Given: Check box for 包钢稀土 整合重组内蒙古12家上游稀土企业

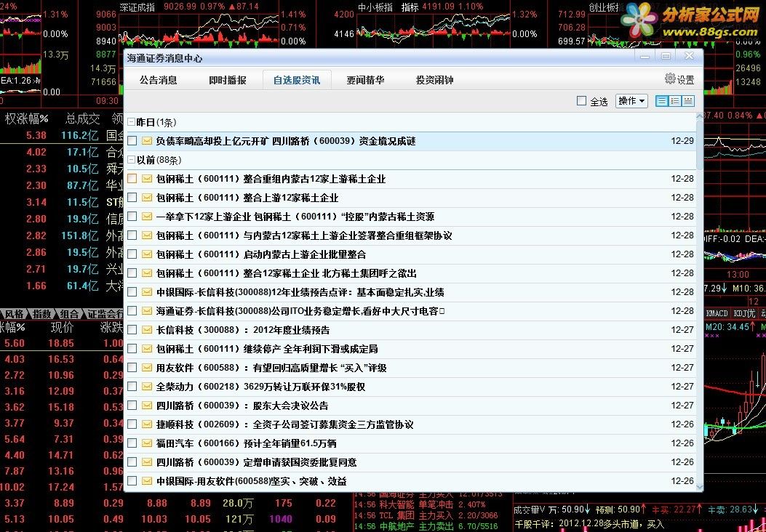Looking at the screenshot, I should [x=132, y=179].
